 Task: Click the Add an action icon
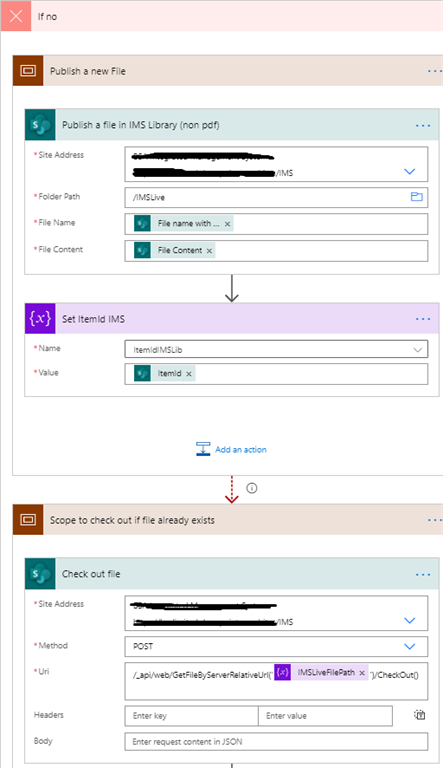tap(203, 449)
